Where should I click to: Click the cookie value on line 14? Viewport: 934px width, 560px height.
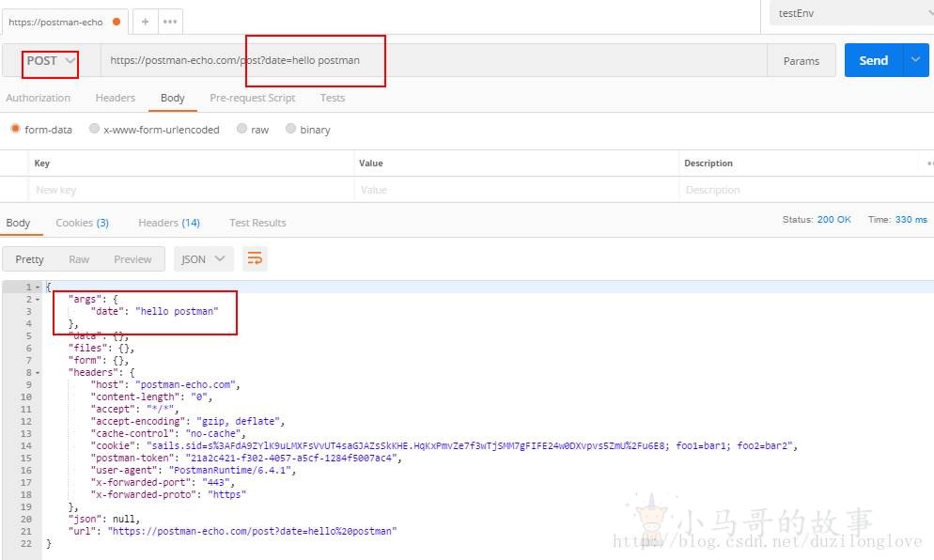click(x=470, y=445)
